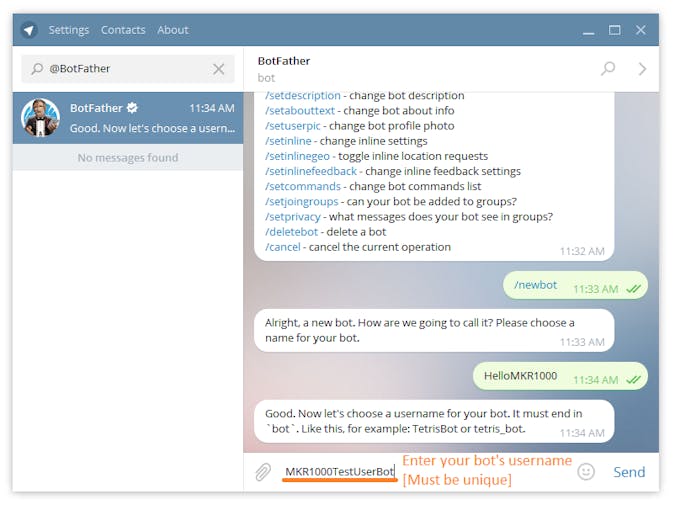Select the BotFather chat in list
677x510 pixels.
point(128,117)
